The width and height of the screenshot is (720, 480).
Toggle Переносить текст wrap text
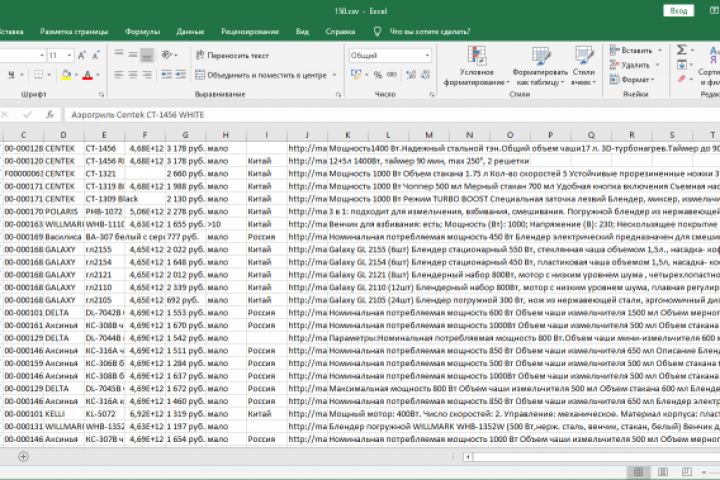[232, 55]
